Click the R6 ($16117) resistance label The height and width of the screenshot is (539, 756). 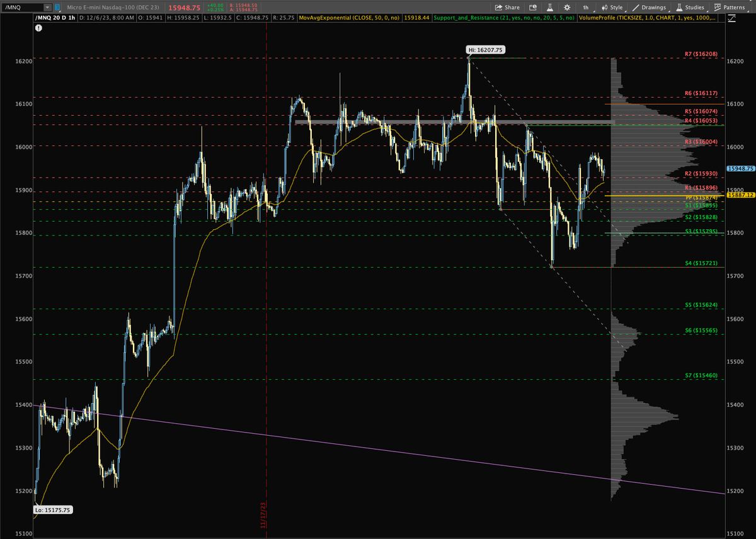(x=701, y=93)
